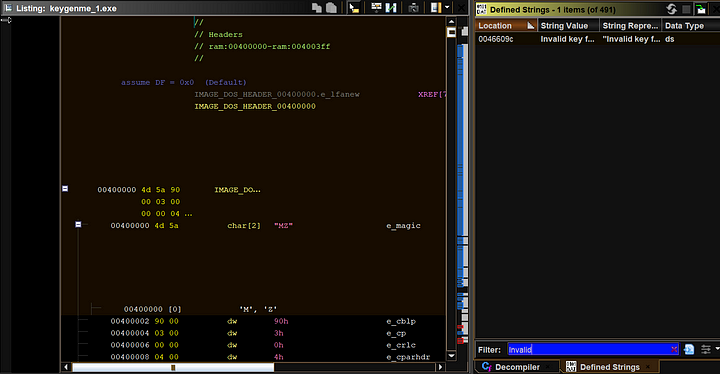Select the e_cparhdr field name
This screenshot has height=374, width=720.
coord(408,357)
